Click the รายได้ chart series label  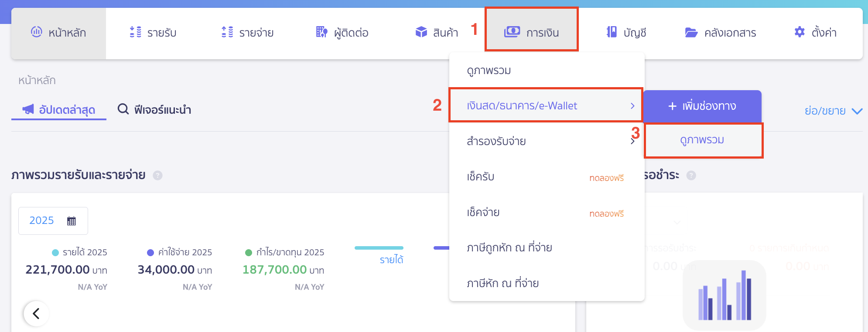click(x=391, y=260)
